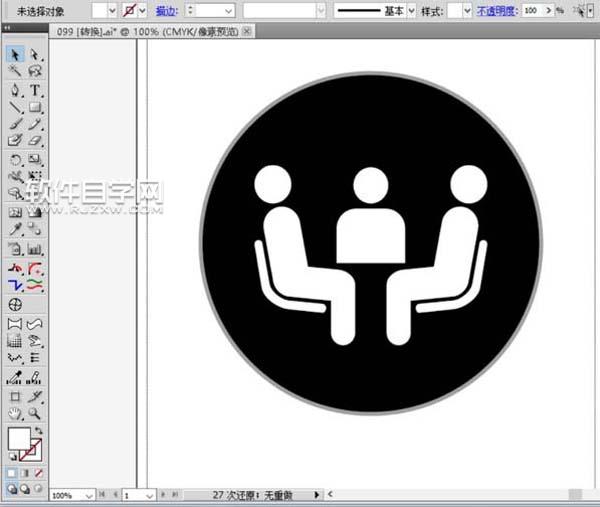Select the Selection (black arrow) tool
The image size is (600, 507).
pos(15,55)
